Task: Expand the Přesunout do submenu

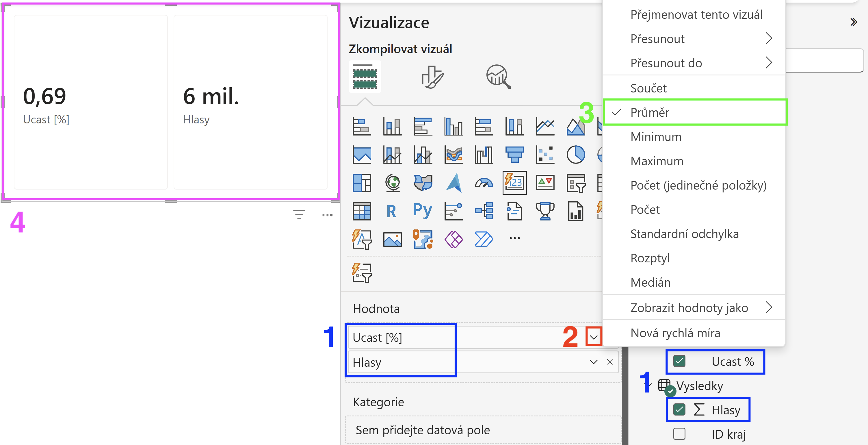Action: tap(694, 63)
